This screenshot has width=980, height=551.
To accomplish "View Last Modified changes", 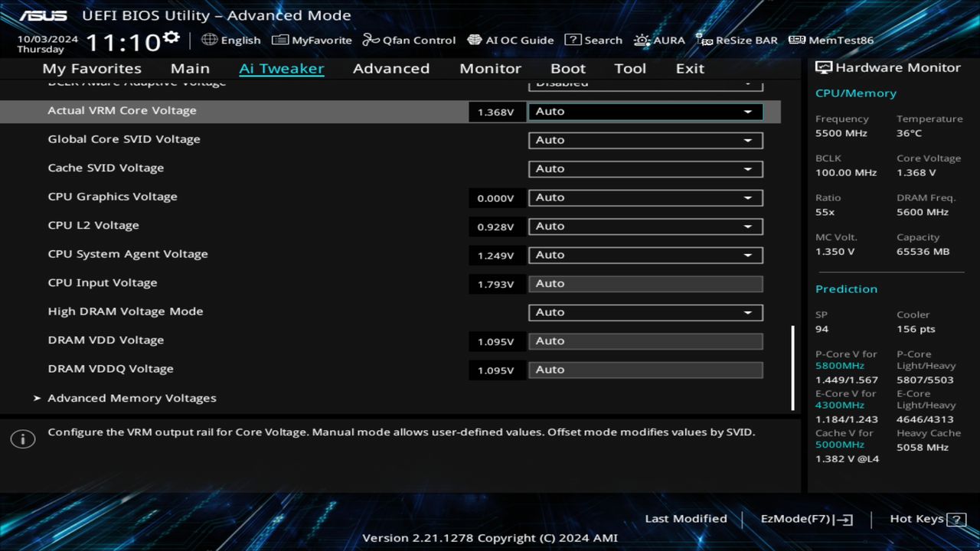I will 686,519.
